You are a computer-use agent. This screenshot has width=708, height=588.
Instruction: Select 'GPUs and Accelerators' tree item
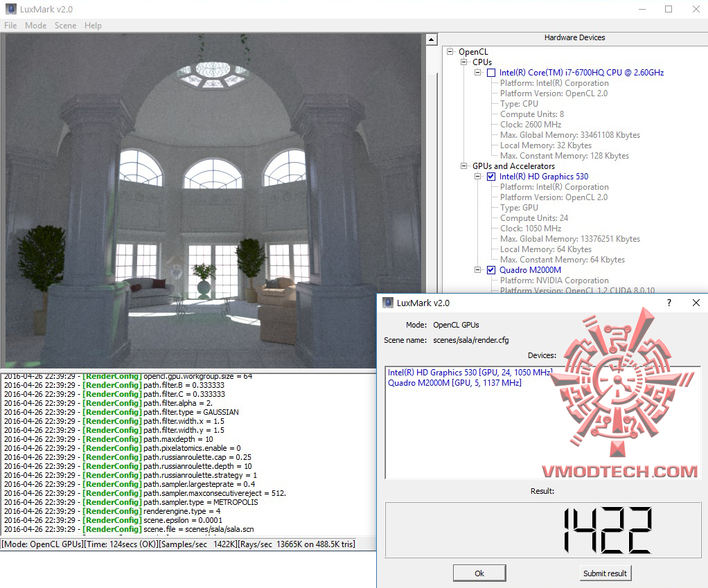[x=513, y=166]
